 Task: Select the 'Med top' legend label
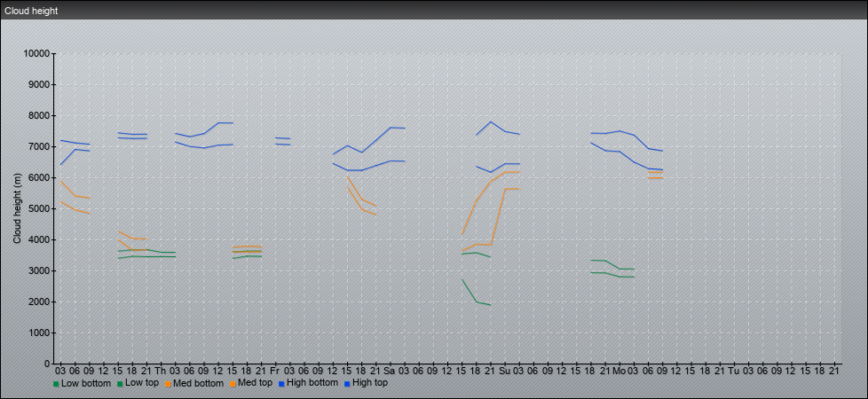(255, 383)
